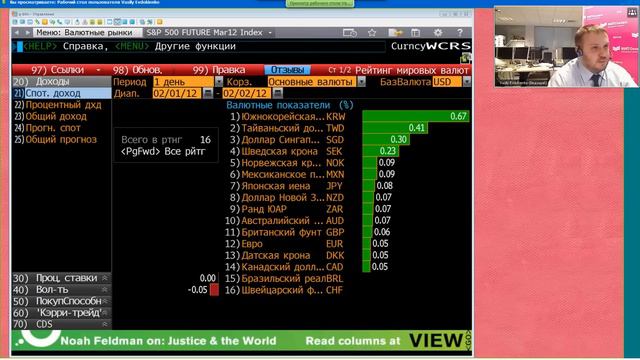Select row 12) Евро EUR
640x360 pixels.
tap(284, 244)
